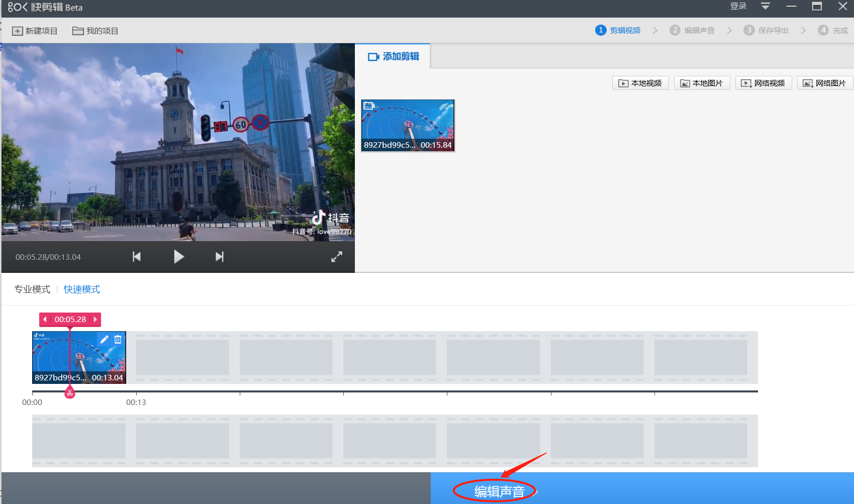Go to step 3 保存导出
854x504 pixels.
pyautogui.click(x=766, y=30)
